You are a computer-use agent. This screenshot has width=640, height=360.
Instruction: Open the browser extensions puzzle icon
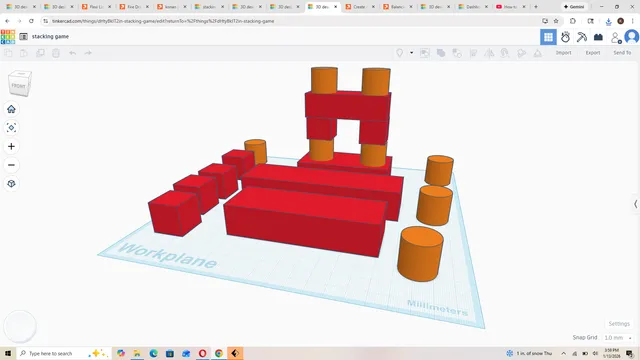coord(573,21)
